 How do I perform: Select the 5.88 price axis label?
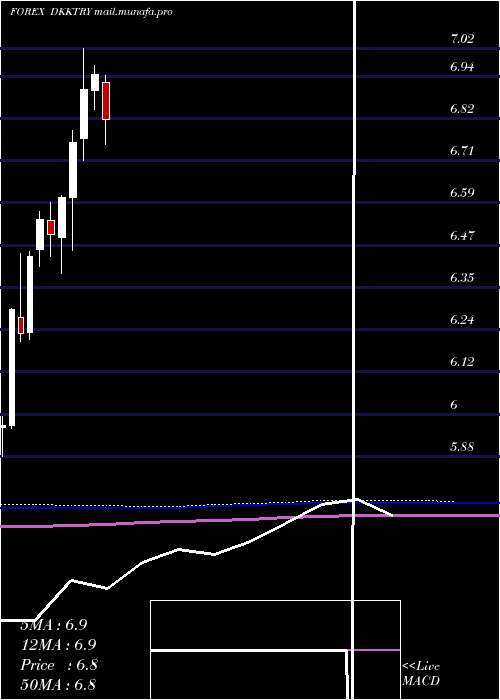coord(462,446)
